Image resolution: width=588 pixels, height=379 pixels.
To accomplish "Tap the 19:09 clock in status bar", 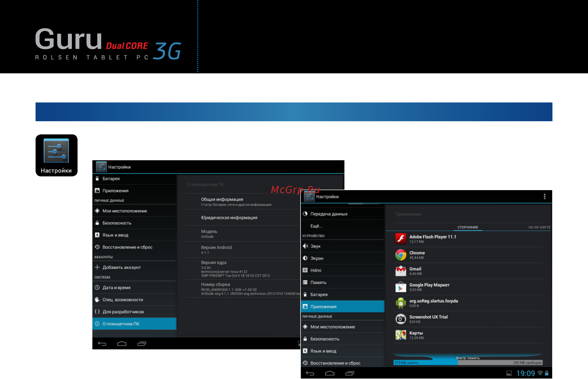I will pos(526,373).
